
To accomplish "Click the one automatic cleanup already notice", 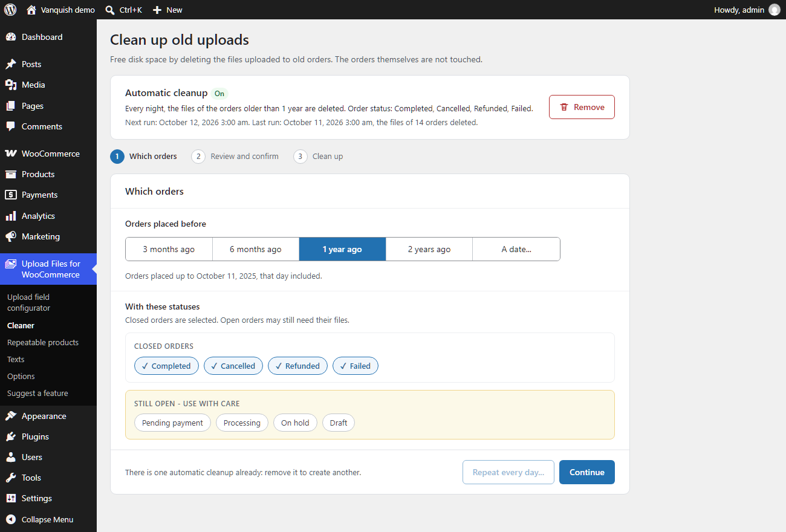I will click(243, 472).
